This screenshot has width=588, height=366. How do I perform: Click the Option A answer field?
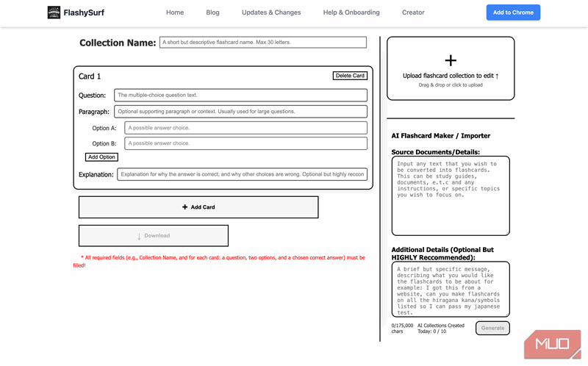coord(245,128)
